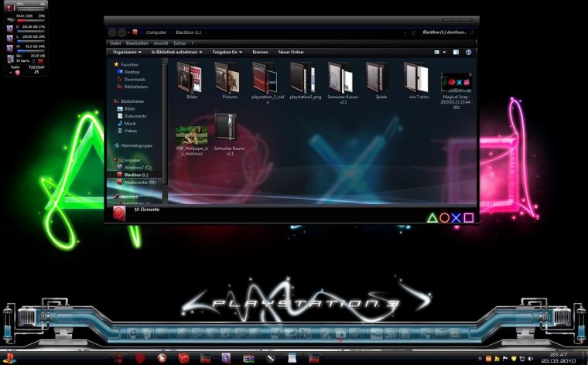Open the 'win 7 skins' folder
Screen dimensions: 588x365
(x=418, y=81)
